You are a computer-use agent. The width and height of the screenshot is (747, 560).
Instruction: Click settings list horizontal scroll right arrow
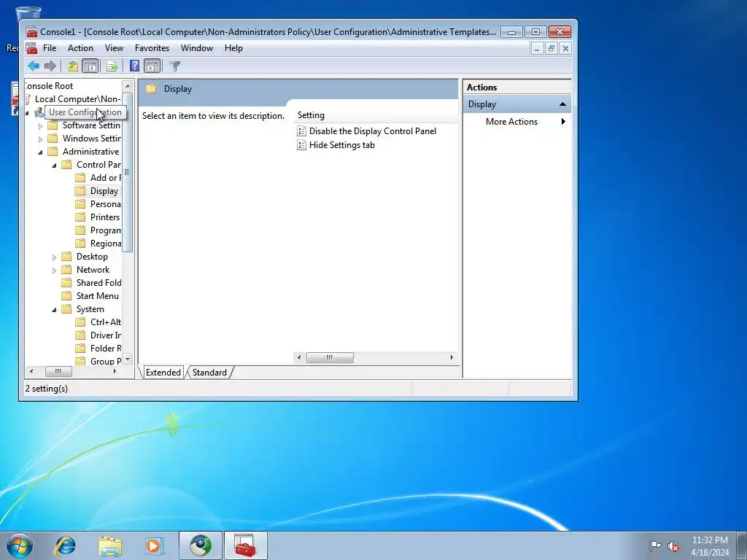[x=452, y=357]
